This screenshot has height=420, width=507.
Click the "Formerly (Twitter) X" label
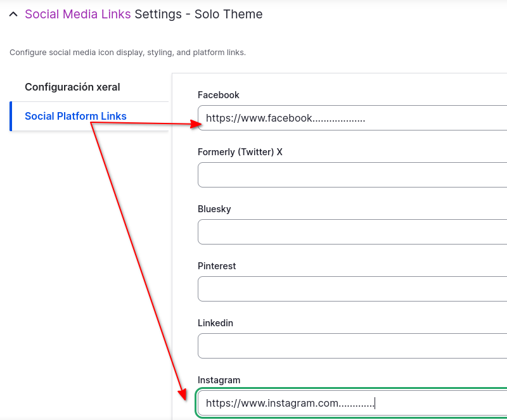pos(240,152)
